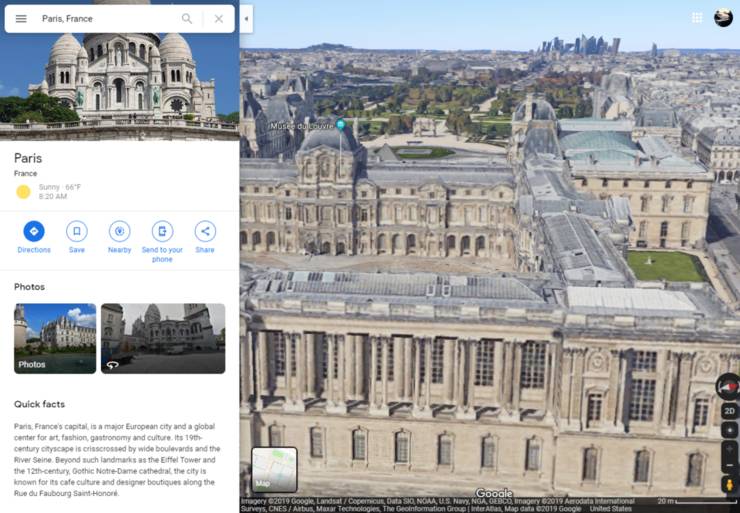This screenshot has height=513, width=740.
Task: Open the Google account profile picture
Action: coord(723,18)
